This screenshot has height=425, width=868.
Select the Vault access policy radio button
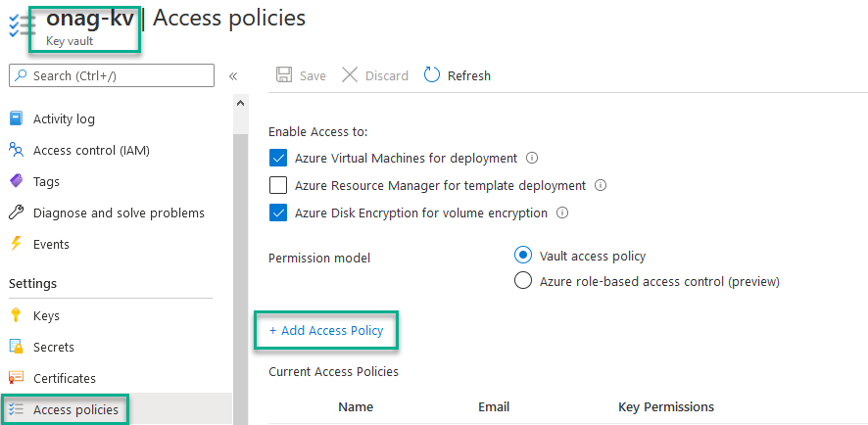point(522,256)
